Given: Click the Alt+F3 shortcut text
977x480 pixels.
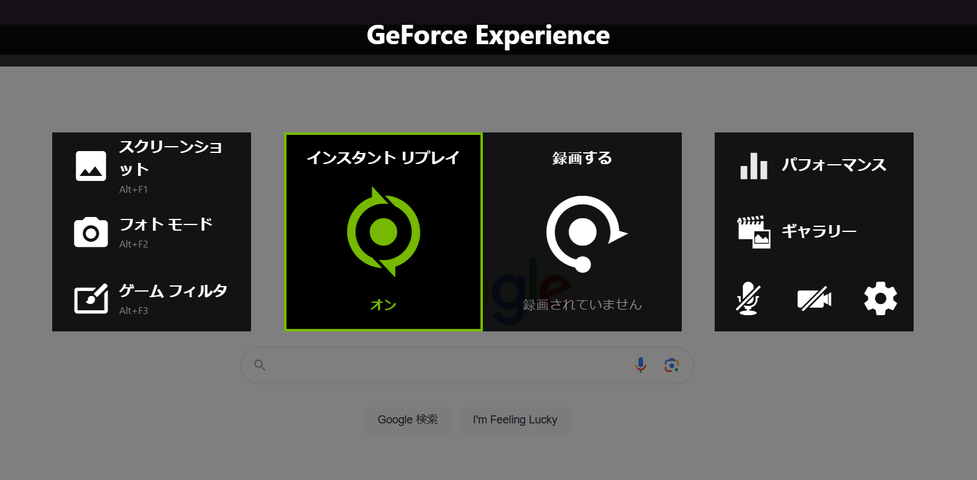Looking at the screenshot, I should tap(133, 310).
